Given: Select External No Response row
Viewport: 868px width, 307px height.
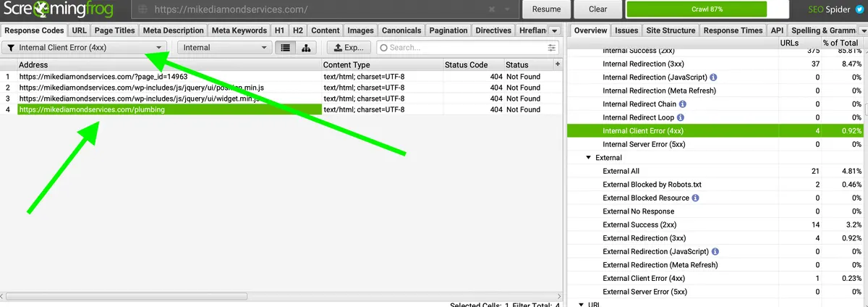Looking at the screenshot, I should click(x=715, y=211).
